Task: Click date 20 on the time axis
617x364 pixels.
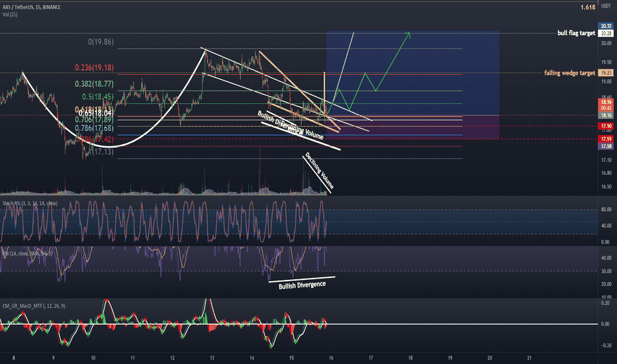Action: (x=490, y=358)
